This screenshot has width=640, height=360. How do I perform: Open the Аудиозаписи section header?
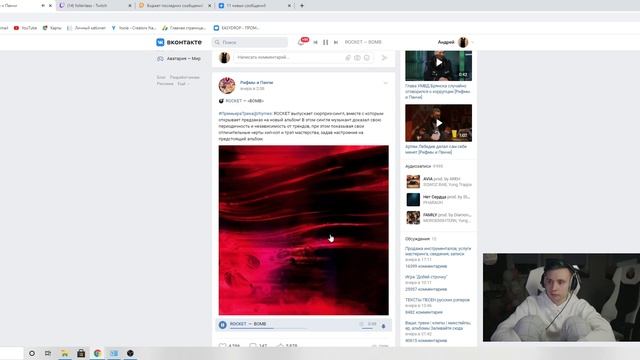(418, 166)
